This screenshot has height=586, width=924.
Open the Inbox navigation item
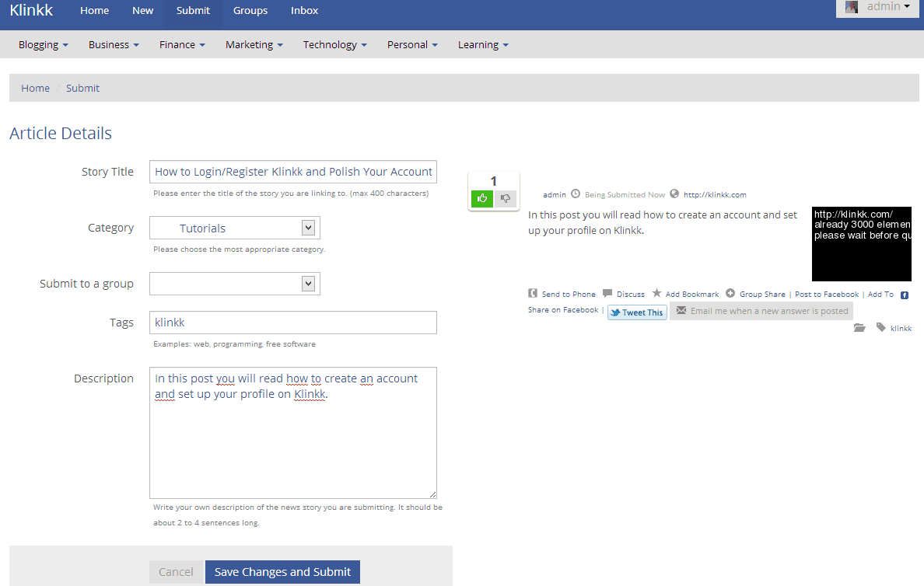304,11
